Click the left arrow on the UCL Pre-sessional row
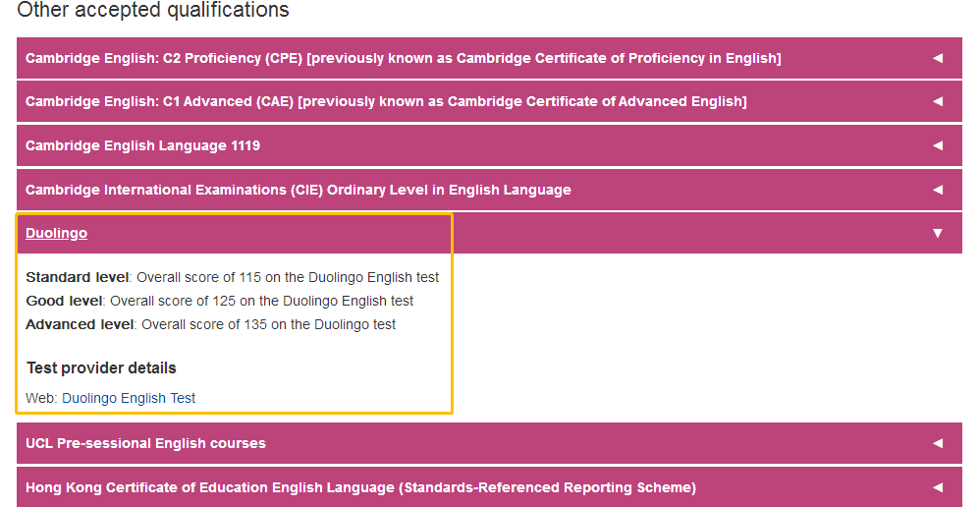Image resolution: width=980 pixels, height=507 pixels. (938, 443)
